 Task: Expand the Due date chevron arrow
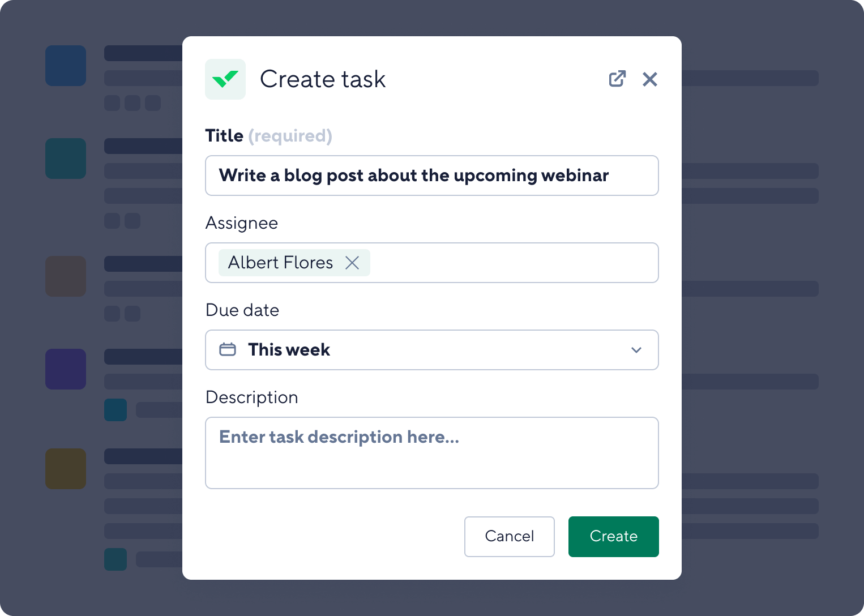tap(636, 350)
